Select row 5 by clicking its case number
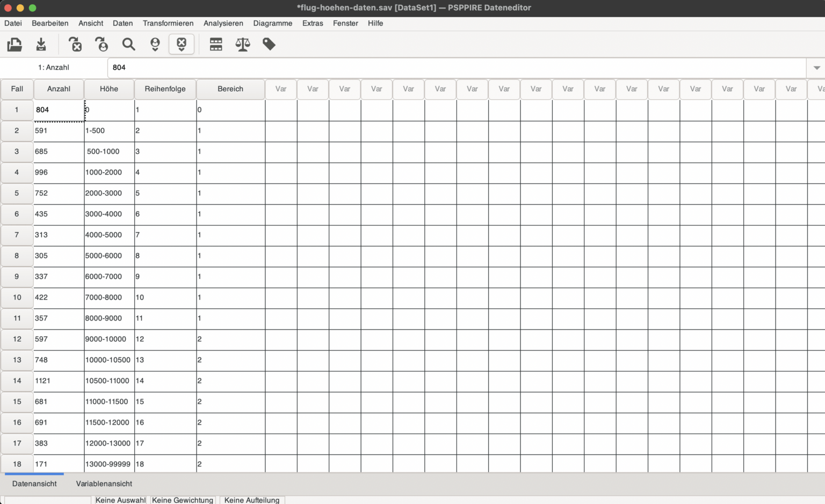Screen dimensions: 825x504 [x=17, y=193]
